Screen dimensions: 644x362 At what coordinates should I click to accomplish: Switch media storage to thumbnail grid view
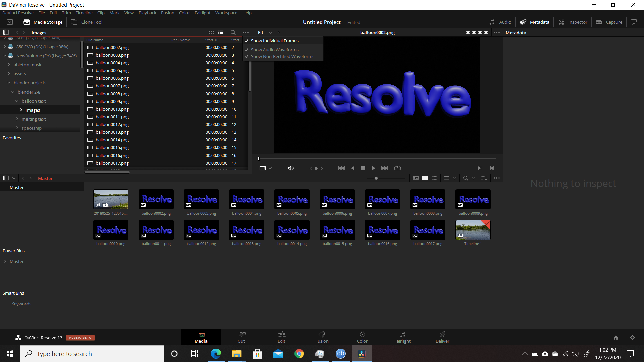click(211, 32)
